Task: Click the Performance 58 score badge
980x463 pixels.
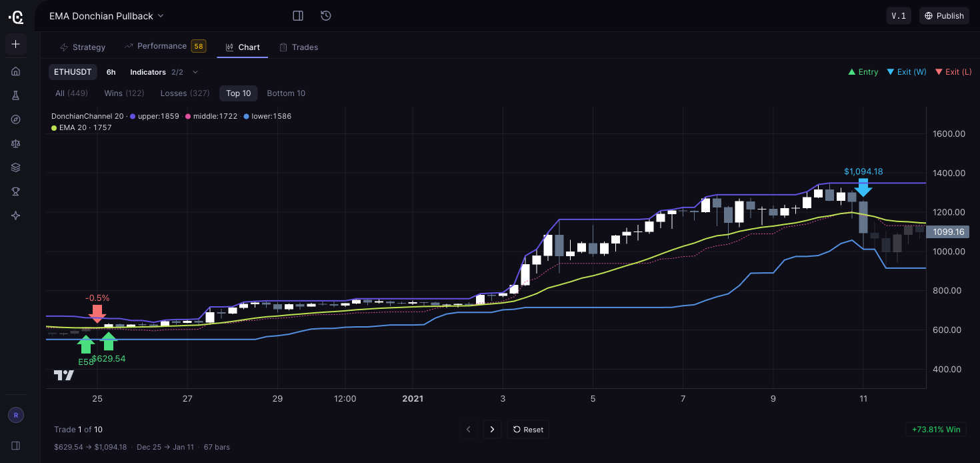Action: point(199,46)
